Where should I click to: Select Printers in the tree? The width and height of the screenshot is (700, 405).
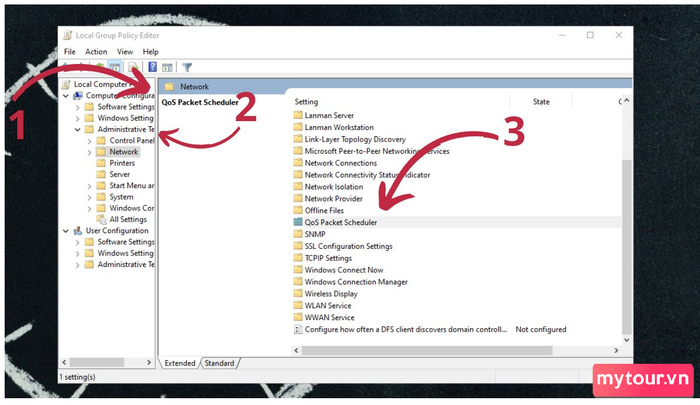122,163
